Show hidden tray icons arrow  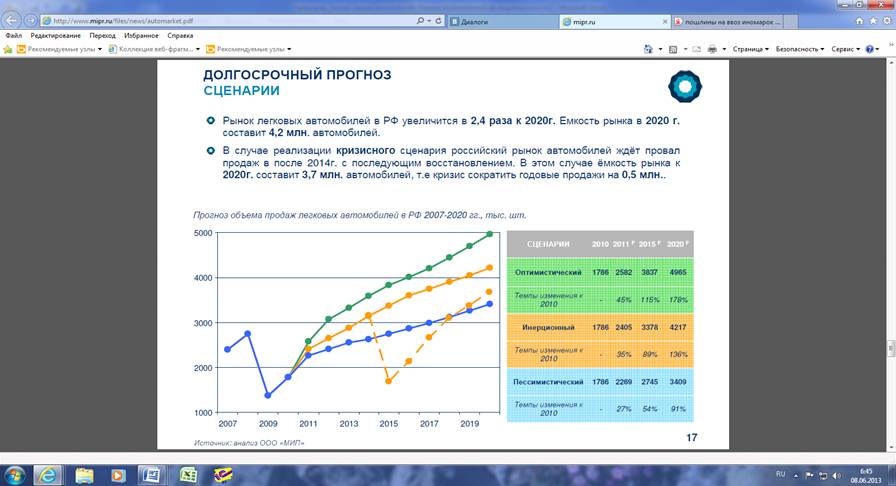click(795, 476)
